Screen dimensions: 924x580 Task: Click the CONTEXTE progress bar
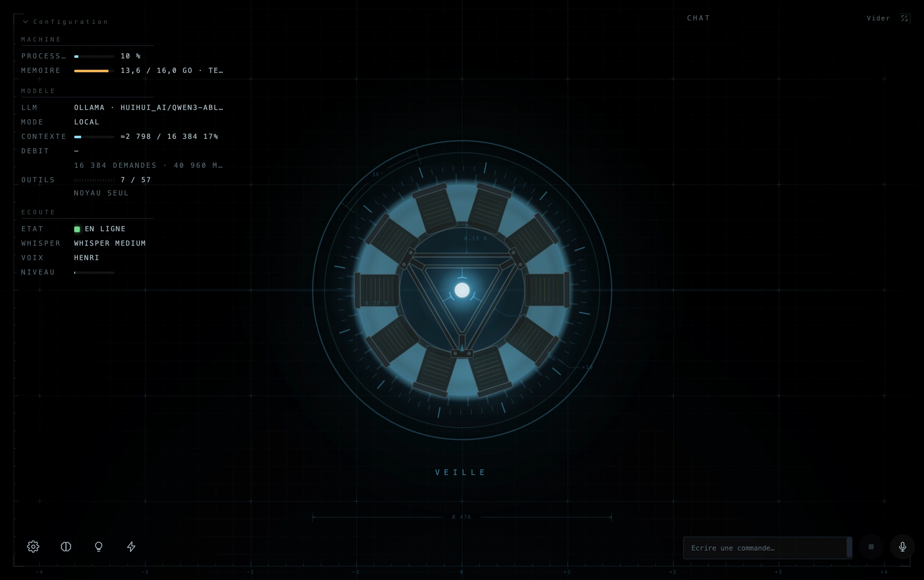94,137
